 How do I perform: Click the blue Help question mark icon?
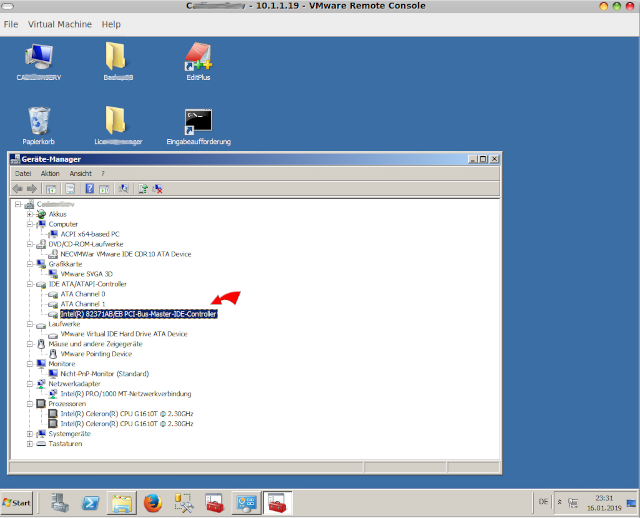(x=89, y=189)
